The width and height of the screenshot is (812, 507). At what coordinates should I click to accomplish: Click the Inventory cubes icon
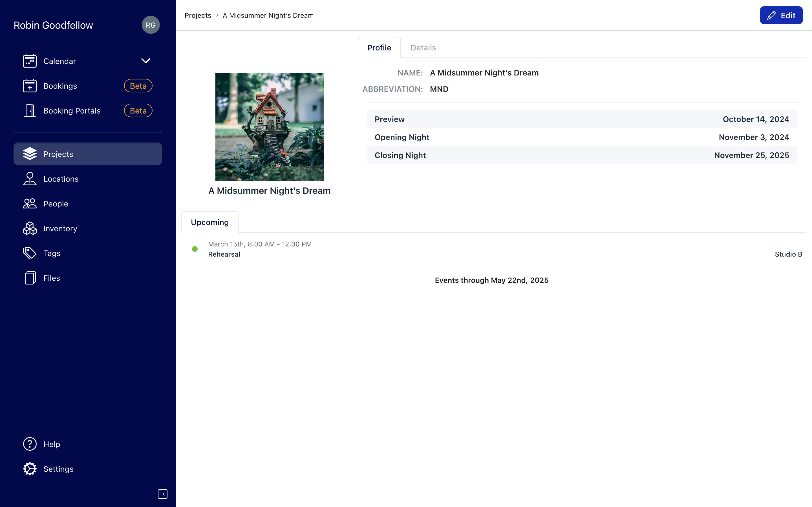(30, 228)
